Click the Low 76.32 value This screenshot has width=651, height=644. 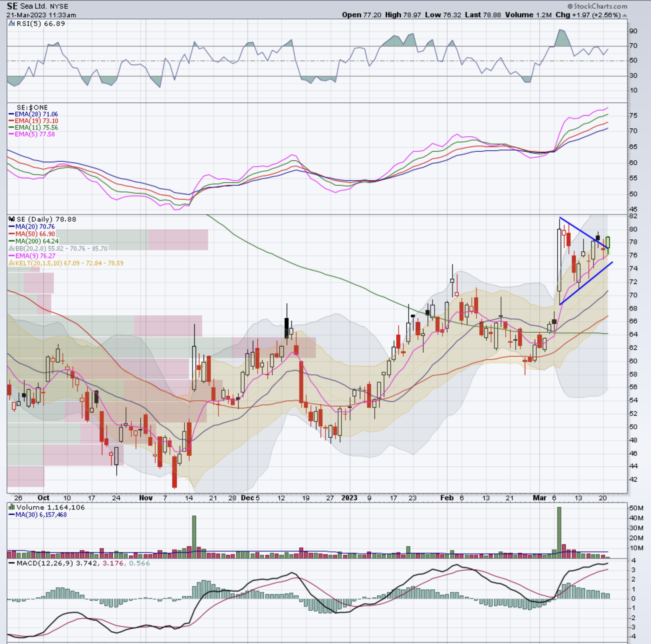pyautogui.click(x=443, y=15)
